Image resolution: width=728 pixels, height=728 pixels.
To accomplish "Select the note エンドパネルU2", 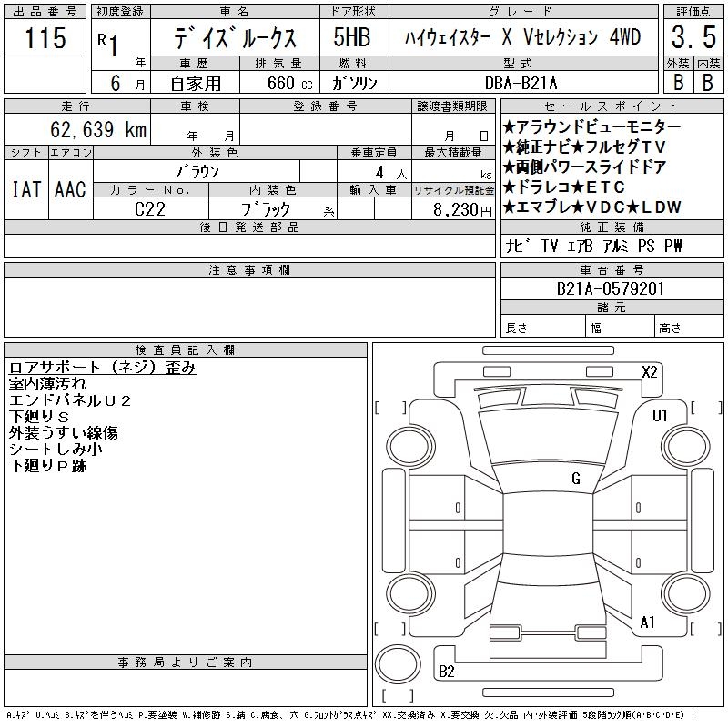I will (x=70, y=400).
